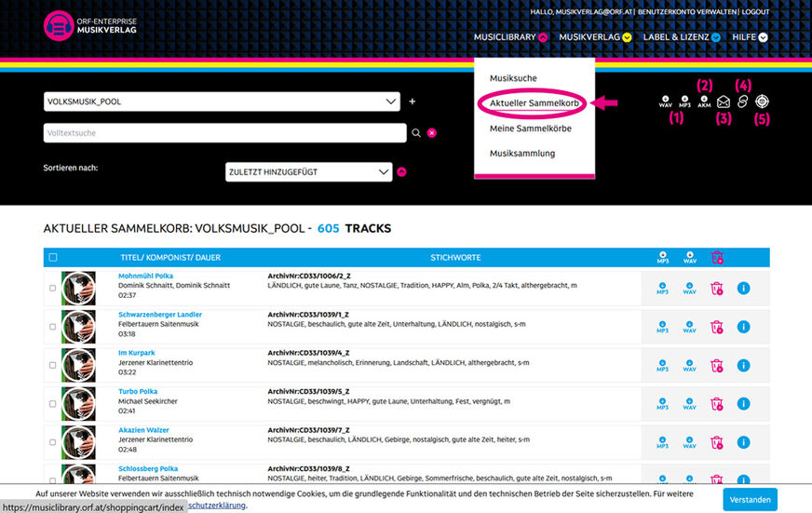Select Meine Sammelkörbe from the menu
Screen dimensions: 812x513
click(x=530, y=128)
